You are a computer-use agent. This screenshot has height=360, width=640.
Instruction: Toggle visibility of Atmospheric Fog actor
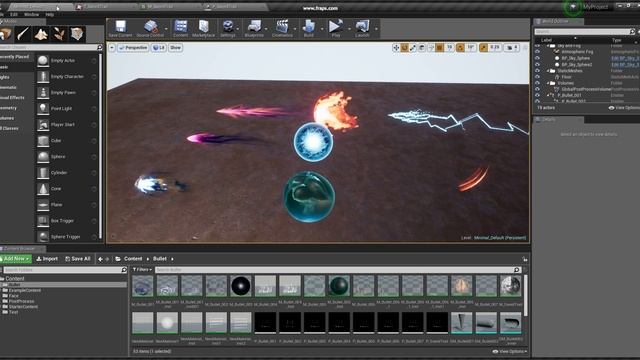538,52
